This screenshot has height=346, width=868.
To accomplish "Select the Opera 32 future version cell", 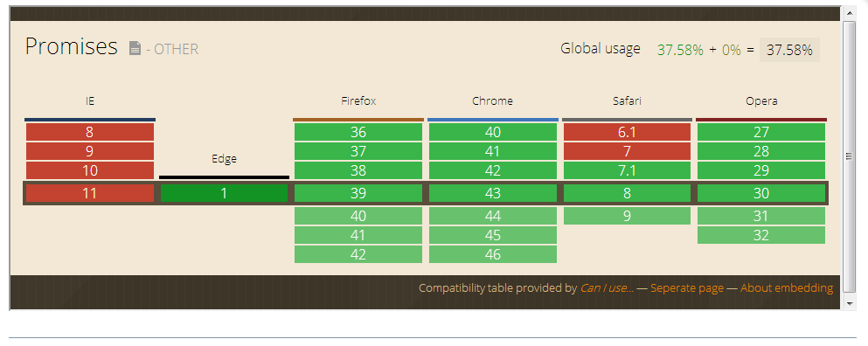I will pos(761,235).
